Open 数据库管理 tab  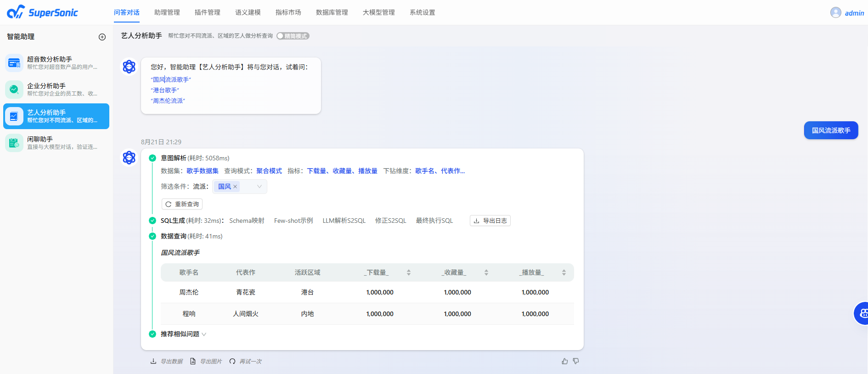pyautogui.click(x=332, y=12)
